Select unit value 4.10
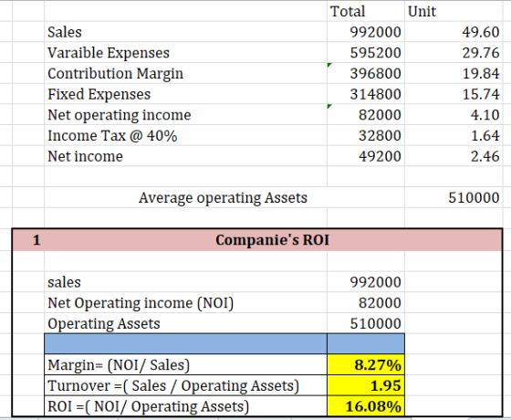Viewport: 511px width, 420px height. tap(454, 115)
